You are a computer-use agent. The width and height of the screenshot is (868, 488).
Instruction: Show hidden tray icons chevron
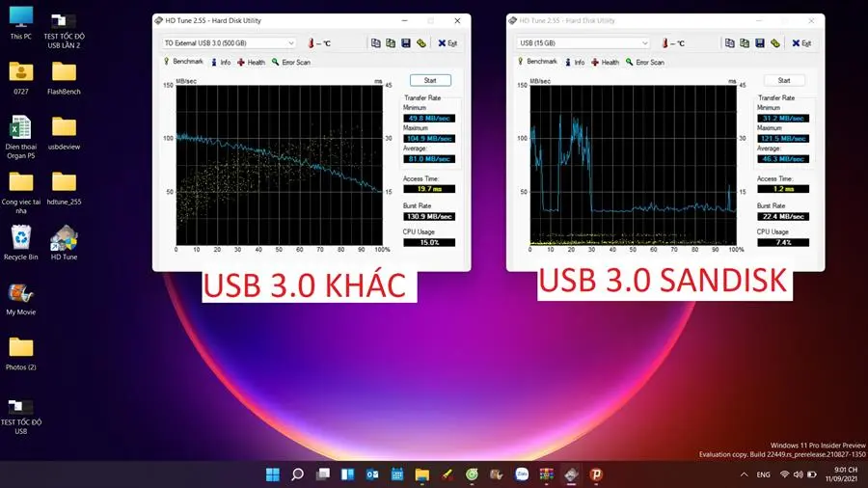[744, 474]
